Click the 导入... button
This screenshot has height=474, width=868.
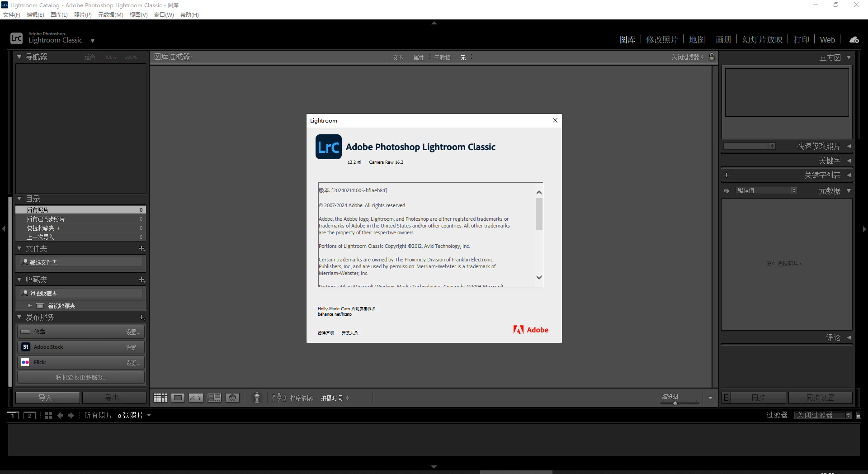[47, 397]
